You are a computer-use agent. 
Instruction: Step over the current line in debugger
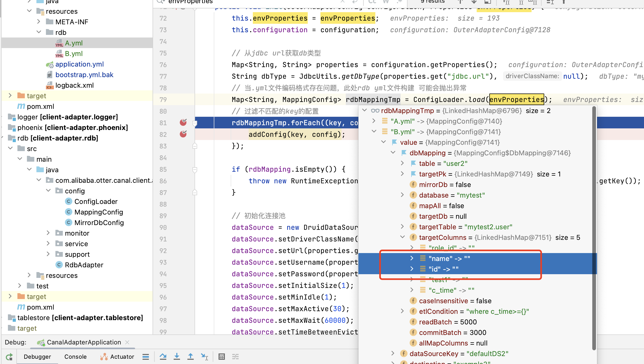163,356
